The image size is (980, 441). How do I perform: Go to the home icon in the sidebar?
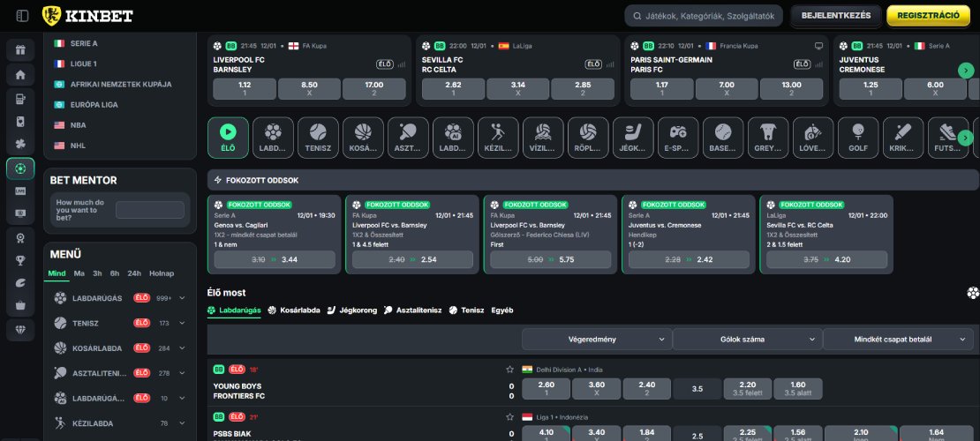(20, 75)
